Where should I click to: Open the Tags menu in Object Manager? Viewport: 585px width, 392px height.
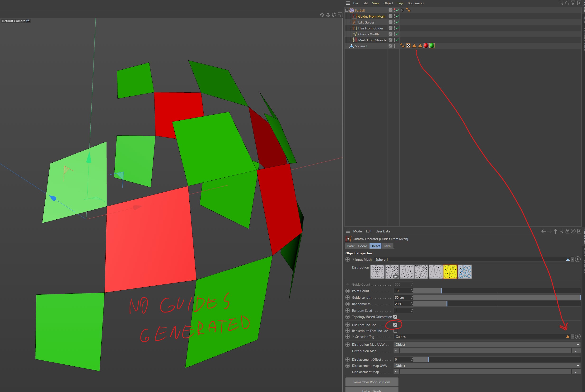pos(400,3)
